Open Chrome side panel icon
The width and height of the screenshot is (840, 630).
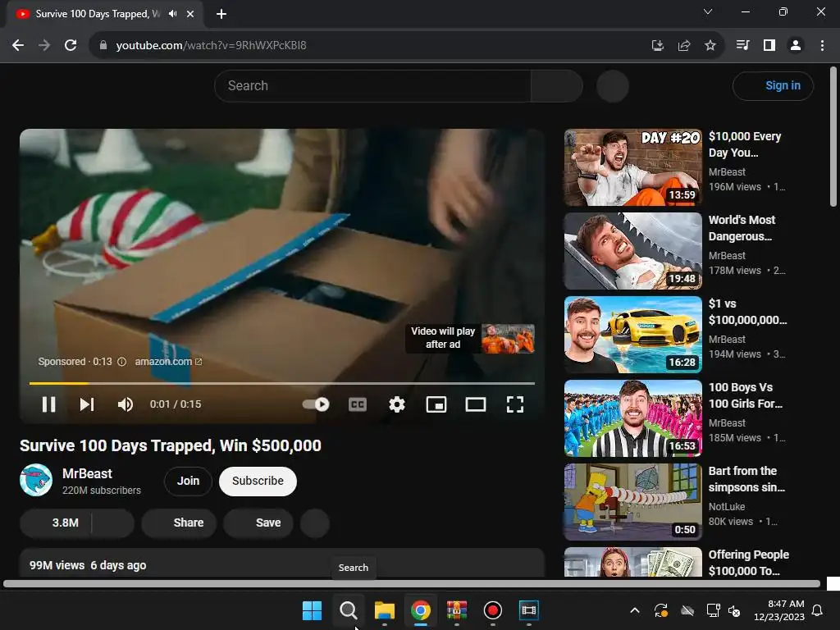click(x=769, y=46)
